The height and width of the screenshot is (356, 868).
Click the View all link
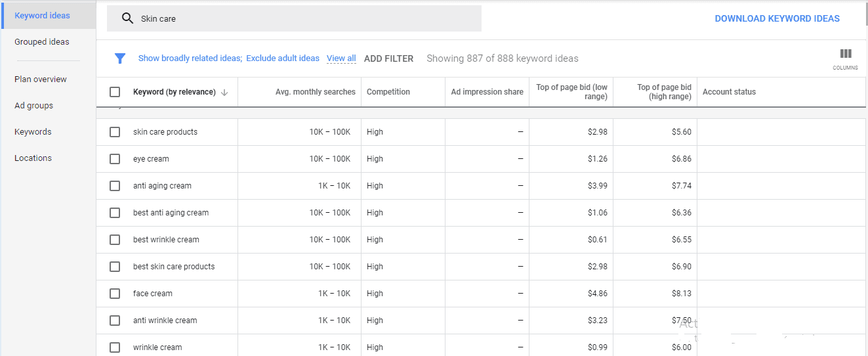[x=341, y=58]
